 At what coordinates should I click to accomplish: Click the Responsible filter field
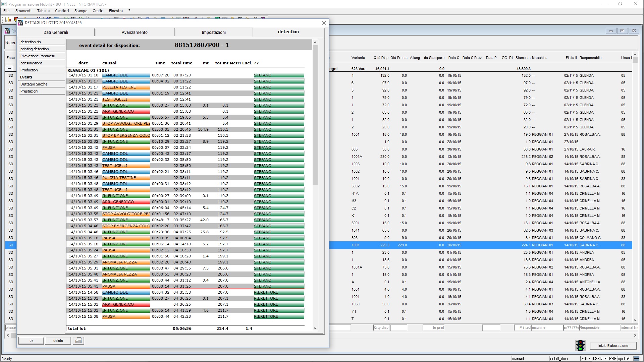(x=599, y=328)
